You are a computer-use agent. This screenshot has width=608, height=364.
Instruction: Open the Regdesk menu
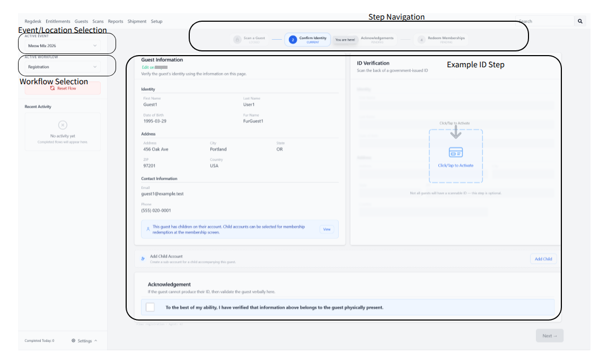click(x=32, y=21)
